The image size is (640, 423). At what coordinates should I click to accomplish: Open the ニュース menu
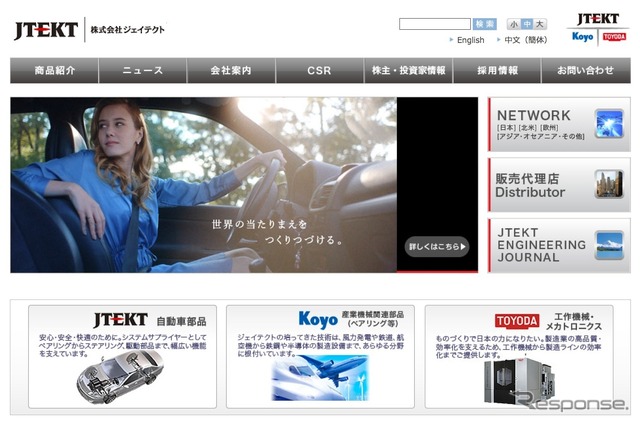click(142, 70)
